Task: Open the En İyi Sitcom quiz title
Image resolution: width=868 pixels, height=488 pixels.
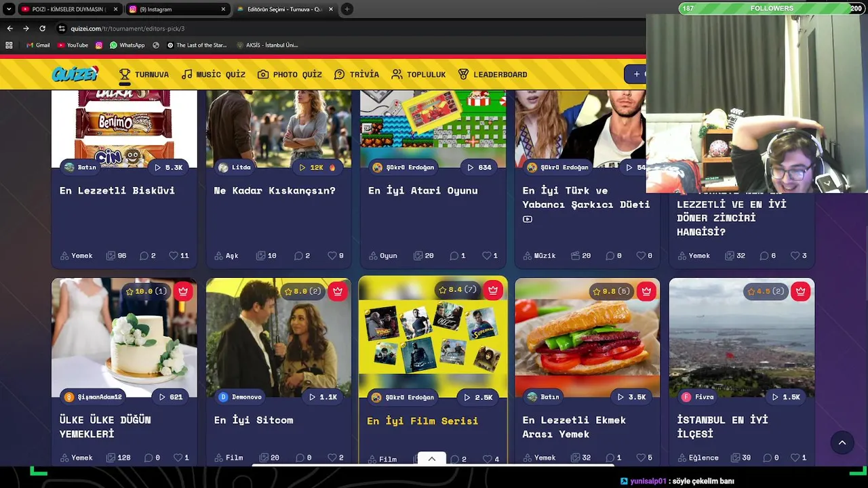Action: point(254,420)
